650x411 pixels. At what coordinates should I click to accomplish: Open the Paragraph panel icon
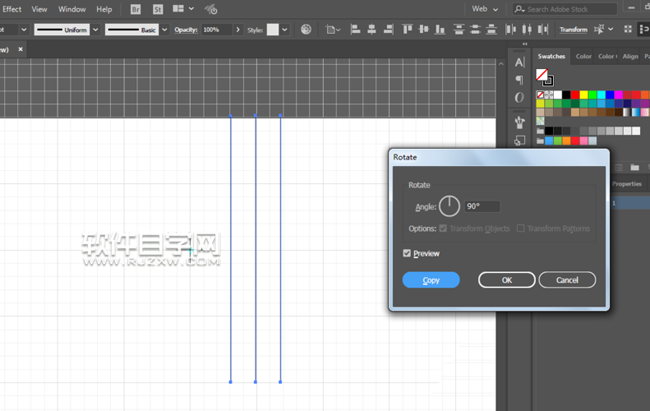(520, 80)
